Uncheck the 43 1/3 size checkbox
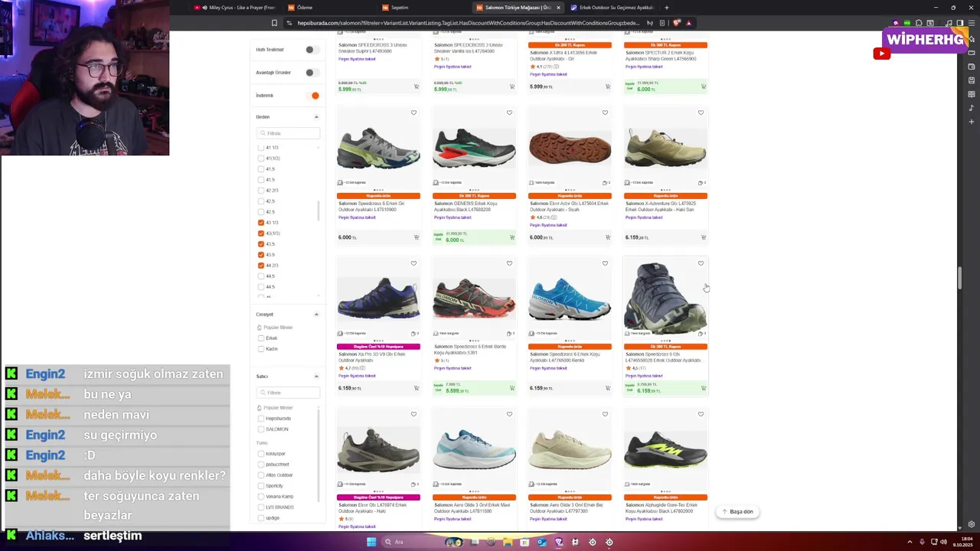 [x=261, y=223]
